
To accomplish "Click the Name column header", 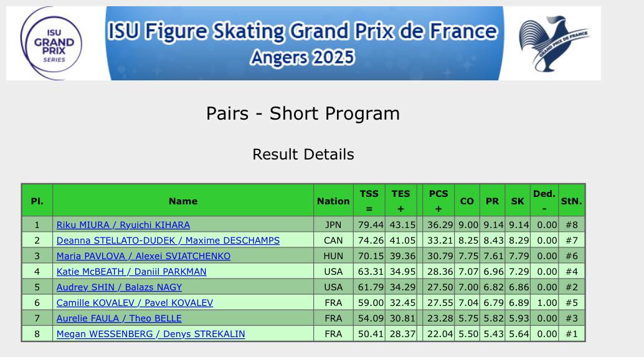I will (182, 201).
